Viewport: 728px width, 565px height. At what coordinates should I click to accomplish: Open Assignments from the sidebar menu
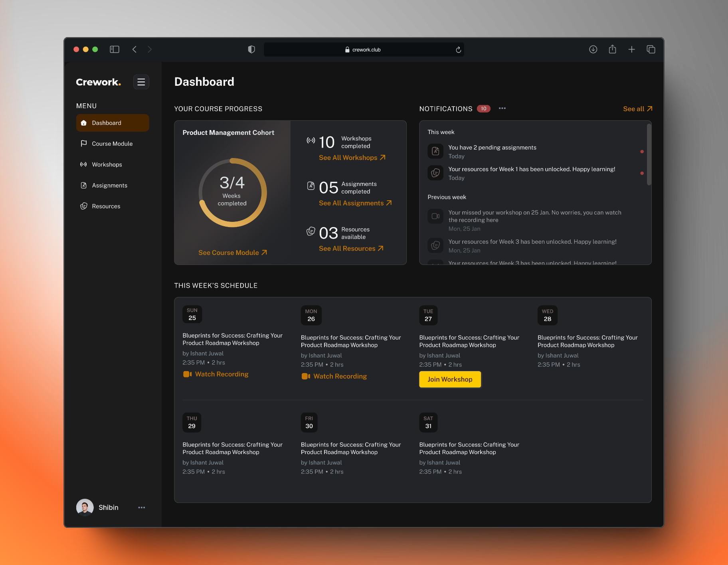[113, 186]
